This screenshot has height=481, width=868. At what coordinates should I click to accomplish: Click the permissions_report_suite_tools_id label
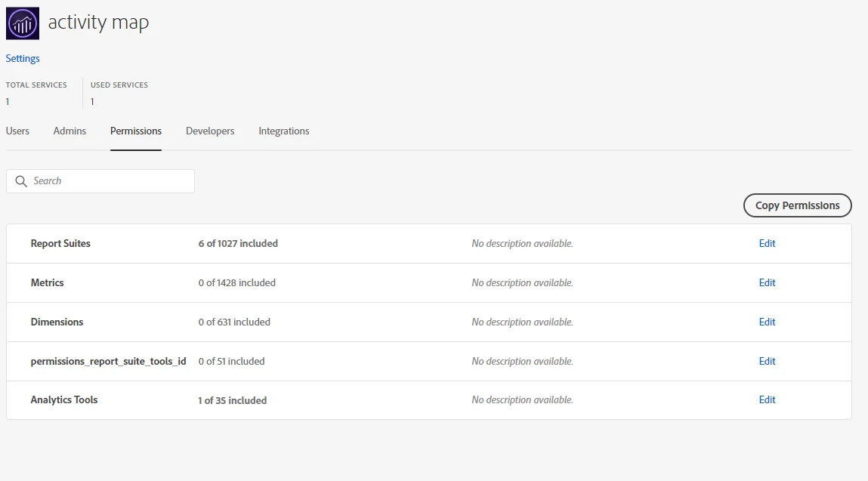point(108,362)
